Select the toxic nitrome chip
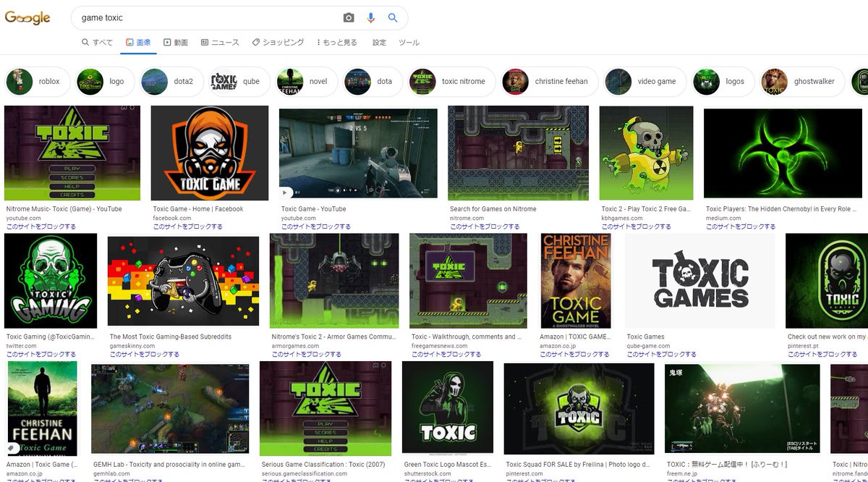 [x=451, y=82]
